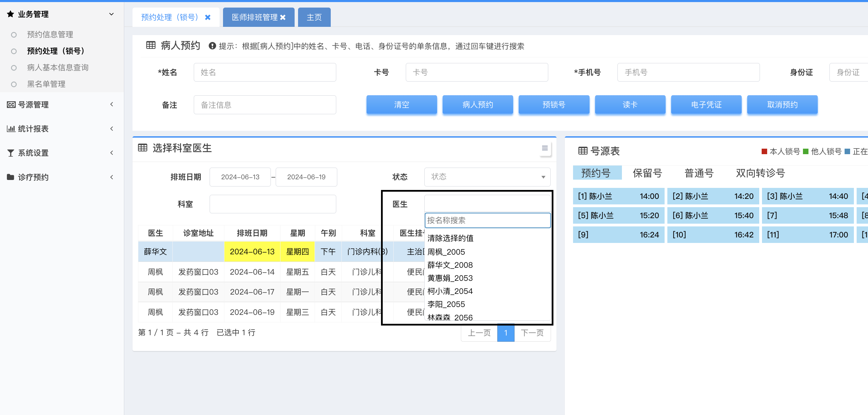The image size is (868, 415).
Task: Select the 预约信息管理 radio item
Action: [50, 34]
